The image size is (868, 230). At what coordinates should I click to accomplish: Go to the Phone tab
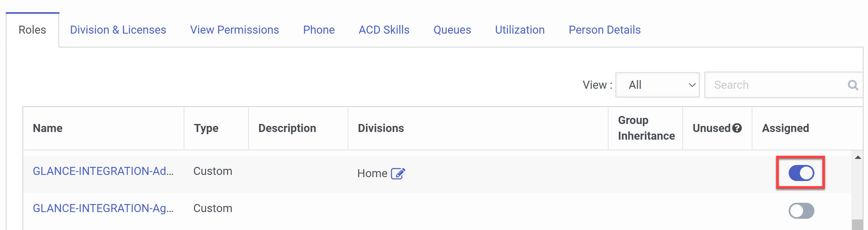[x=319, y=30]
